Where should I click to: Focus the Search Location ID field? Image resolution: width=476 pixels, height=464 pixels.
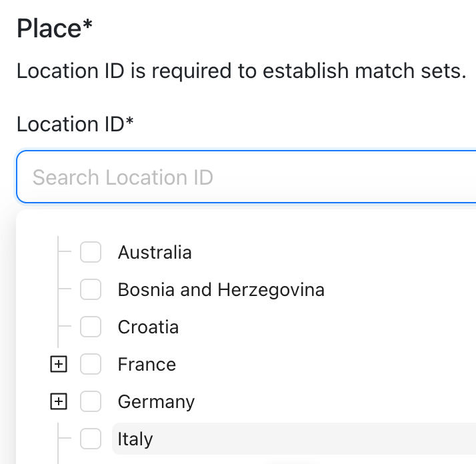point(247,177)
